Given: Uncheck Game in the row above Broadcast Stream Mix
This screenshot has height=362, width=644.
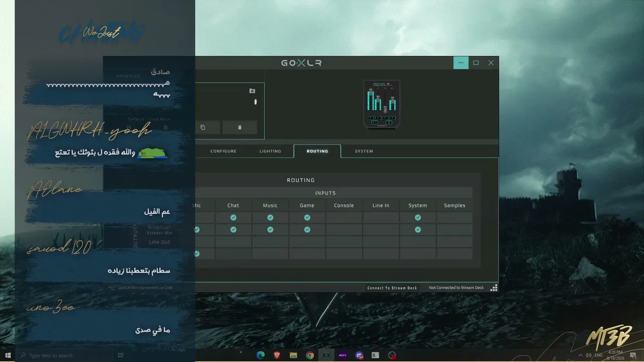Looking at the screenshot, I should 307,218.
